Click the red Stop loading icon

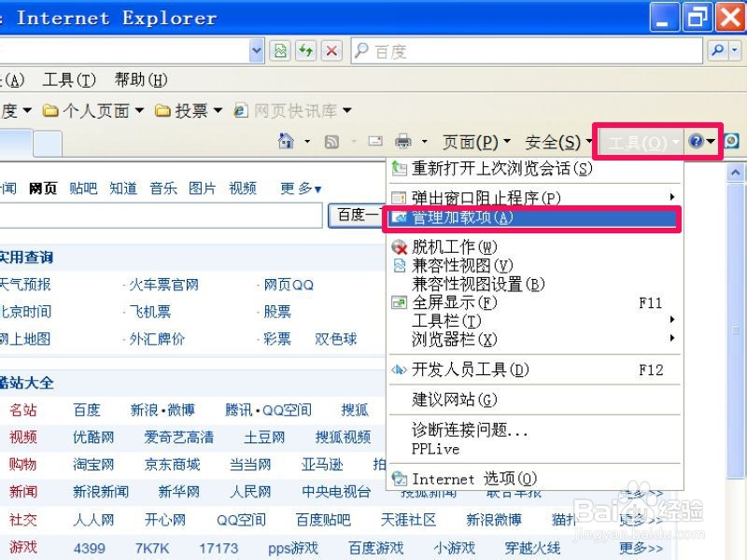pos(331,50)
